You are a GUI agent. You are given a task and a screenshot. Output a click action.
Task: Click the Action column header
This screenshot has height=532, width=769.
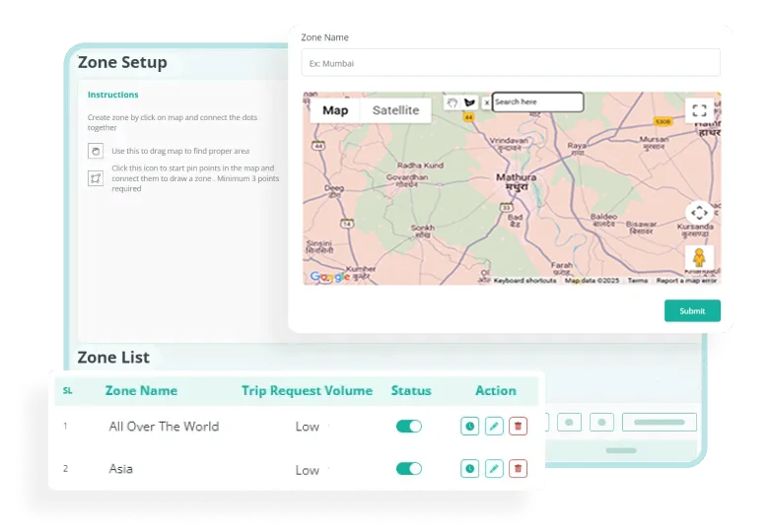(x=495, y=390)
